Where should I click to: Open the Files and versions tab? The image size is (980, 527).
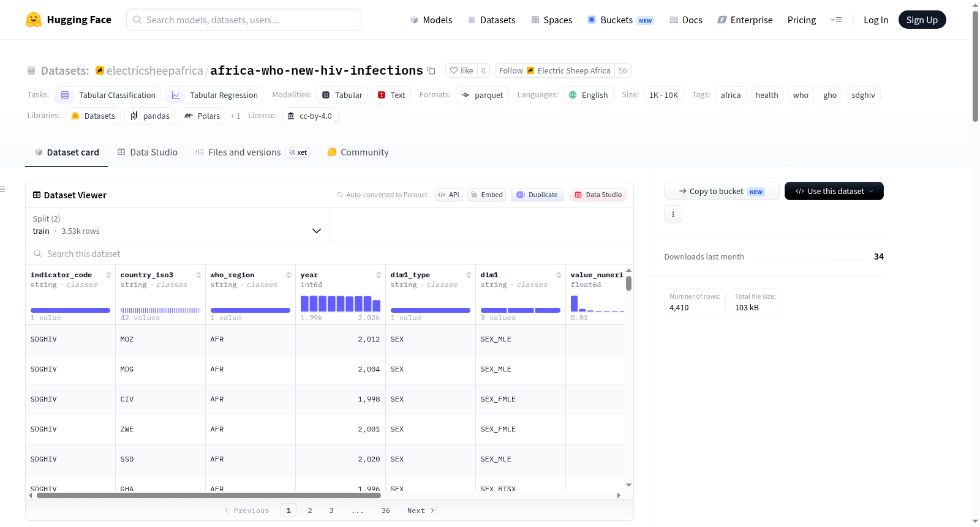pos(252,152)
